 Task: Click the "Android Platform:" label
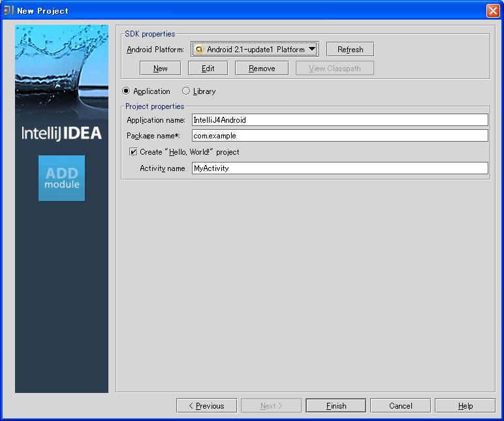click(x=155, y=50)
